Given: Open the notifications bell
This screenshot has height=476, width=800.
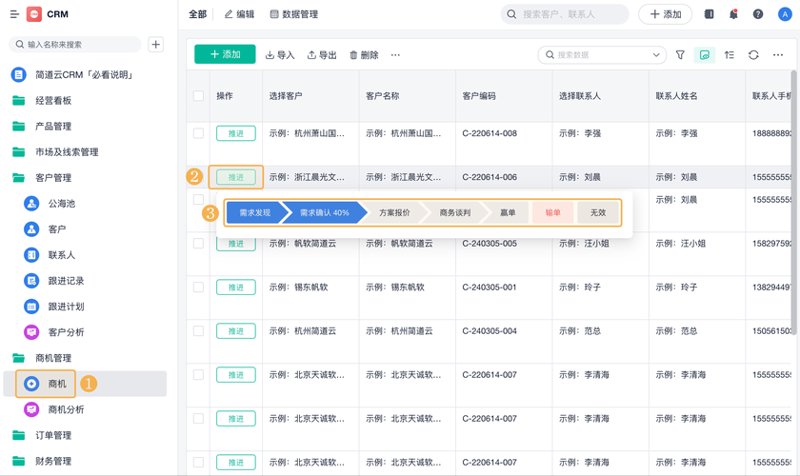Looking at the screenshot, I should click(x=733, y=14).
